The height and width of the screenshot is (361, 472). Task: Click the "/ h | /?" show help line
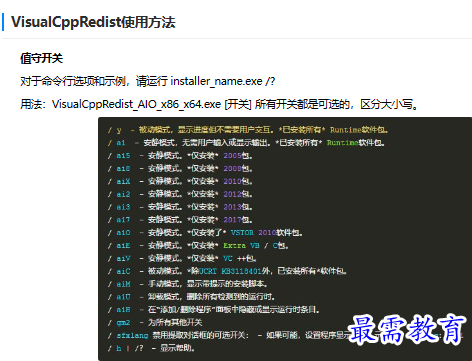click(x=151, y=348)
